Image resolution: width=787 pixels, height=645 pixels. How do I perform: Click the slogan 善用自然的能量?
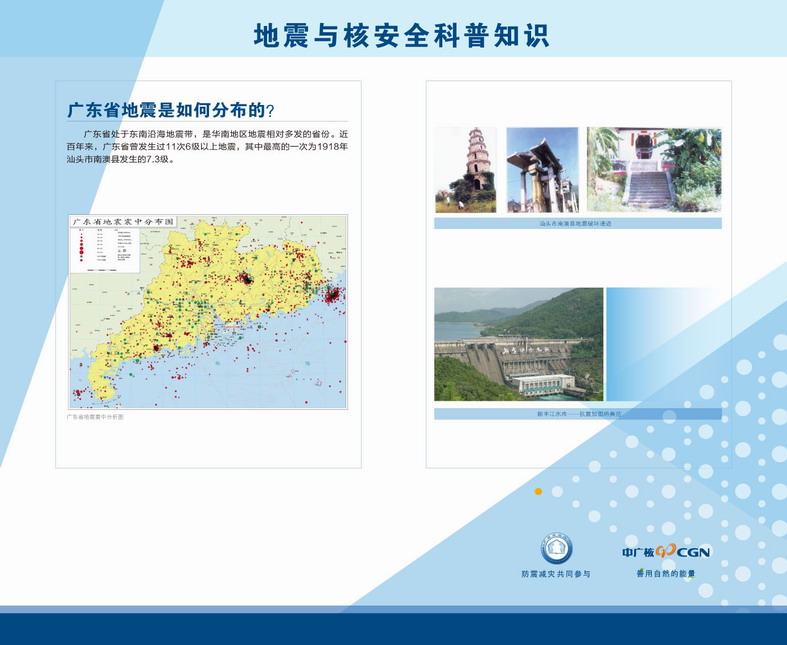[666, 574]
